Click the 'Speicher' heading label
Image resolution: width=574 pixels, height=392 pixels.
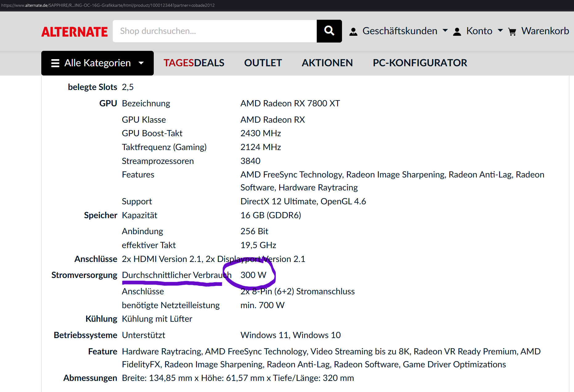pyautogui.click(x=100, y=215)
